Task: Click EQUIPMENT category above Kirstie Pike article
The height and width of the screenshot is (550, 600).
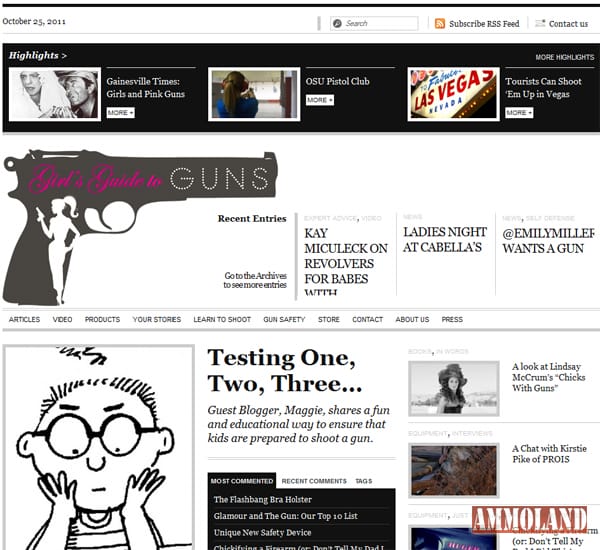Action: [427, 434]
